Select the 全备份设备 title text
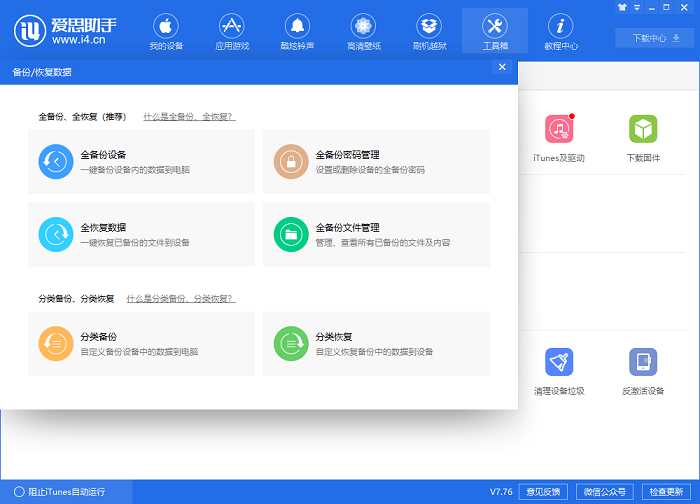The width and height of the screenshot is (700, 504). point(103,155)
